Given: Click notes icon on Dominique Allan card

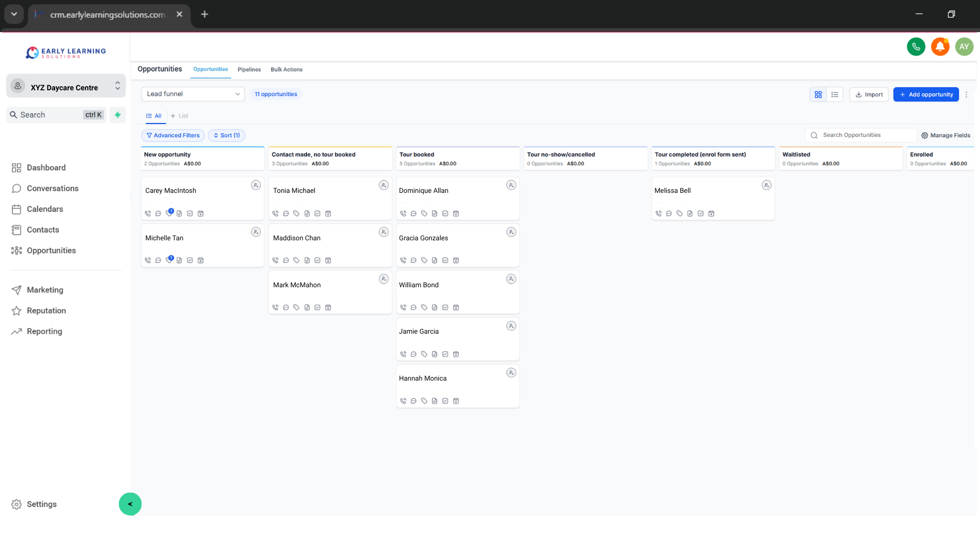Looking at the screenshot, I should coord(434,214).
